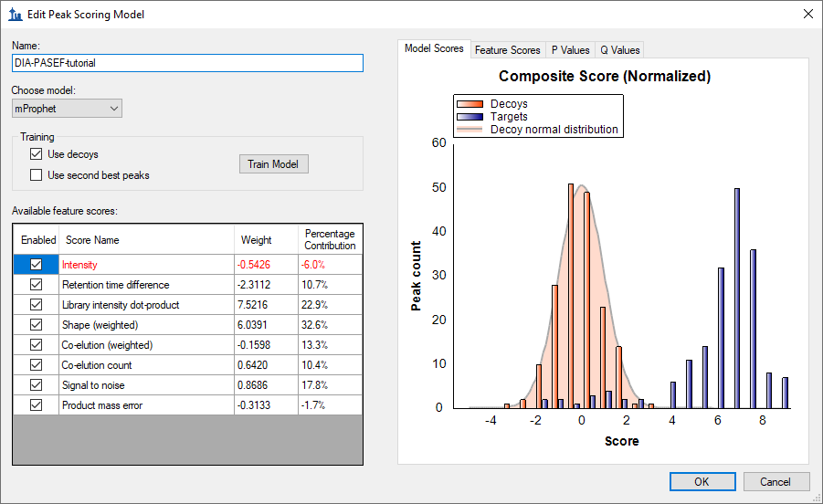Toggle Library intensity dot-product checkbox

(x=36, y=305)
